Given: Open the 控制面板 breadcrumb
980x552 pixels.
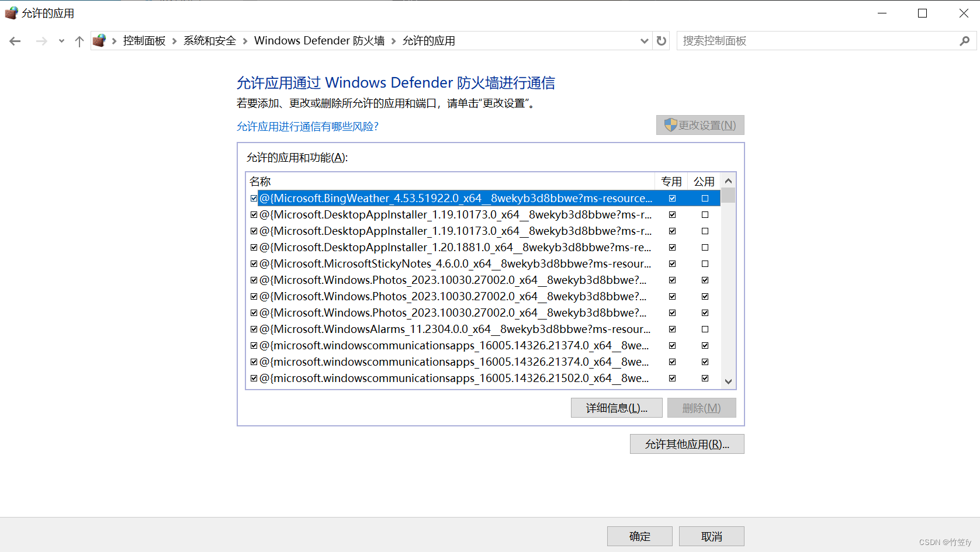Looking at the screenshot, I should tap(144, 41).
